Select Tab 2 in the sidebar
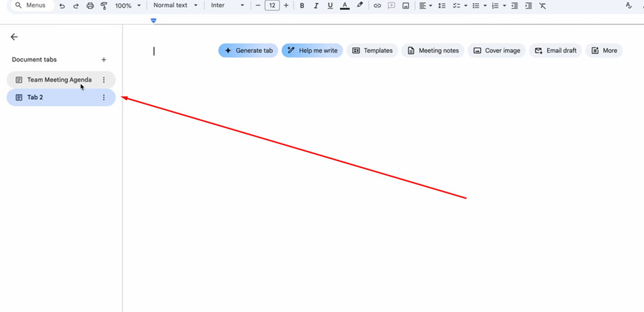644x312 pixels. (61, 97)
